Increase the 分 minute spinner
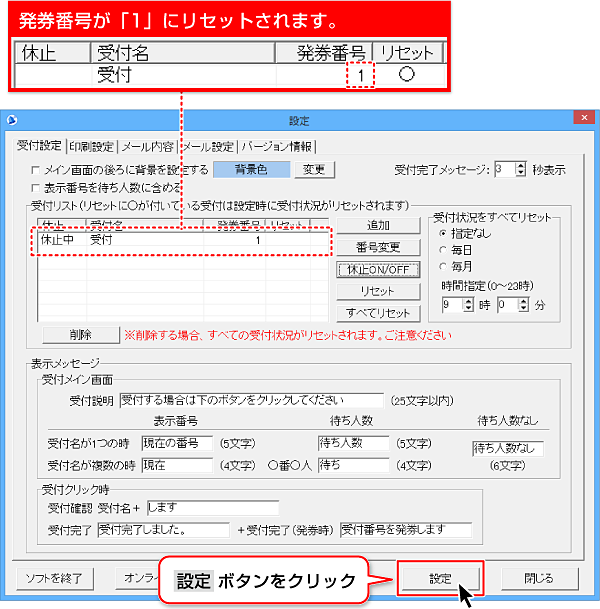600x609 pixels. (524, 301)
